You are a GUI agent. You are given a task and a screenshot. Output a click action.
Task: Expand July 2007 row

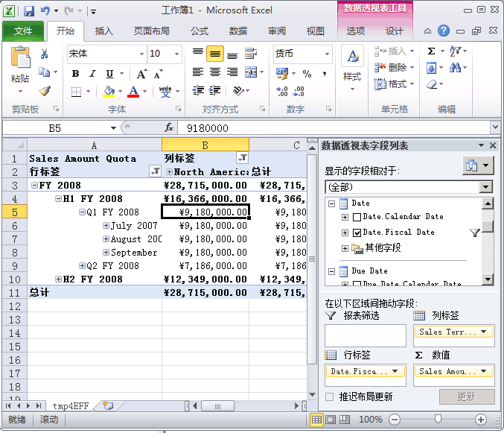(x=106, y=226)
